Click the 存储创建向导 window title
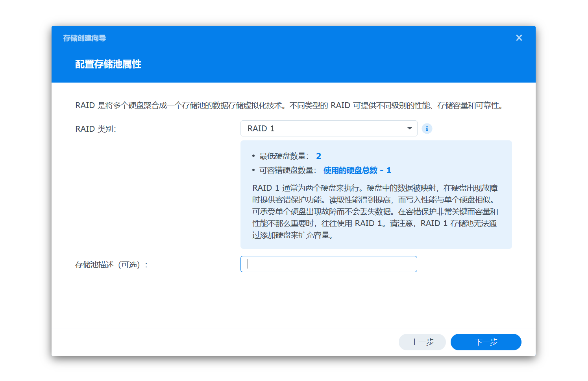Image resolution: width=588 pixels, height=381 pixels. click(x=85, y=38)
